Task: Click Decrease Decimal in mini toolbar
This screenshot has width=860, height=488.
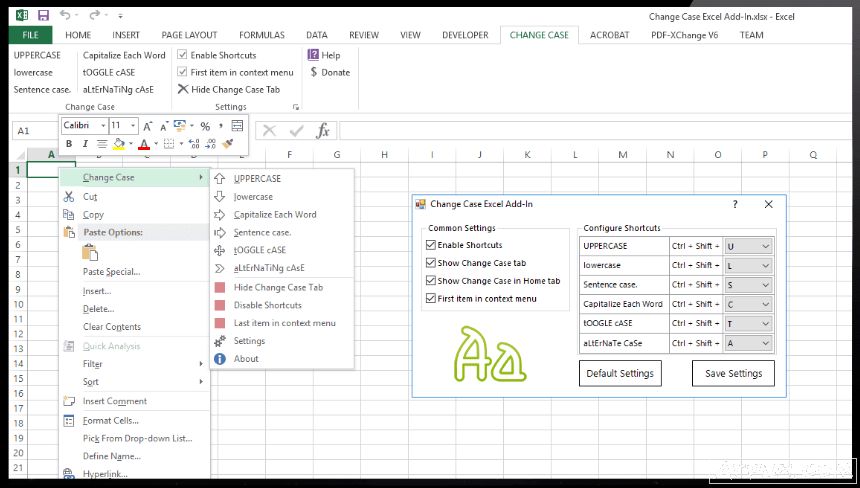Action: [211, 144]
